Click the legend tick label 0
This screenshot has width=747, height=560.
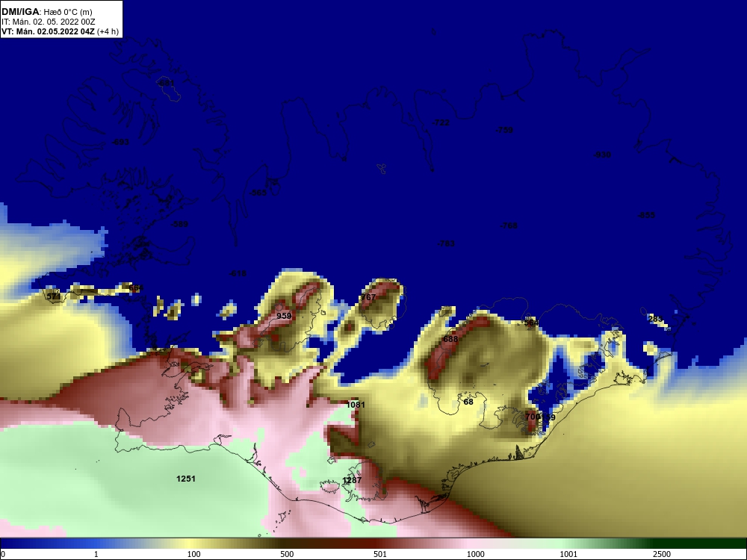coord(3,554)
